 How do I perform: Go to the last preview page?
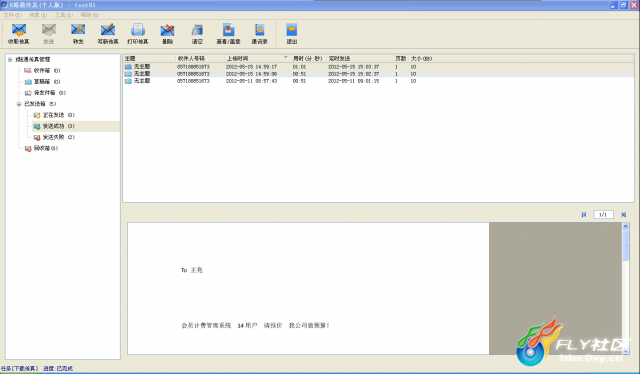click(623, 214)
